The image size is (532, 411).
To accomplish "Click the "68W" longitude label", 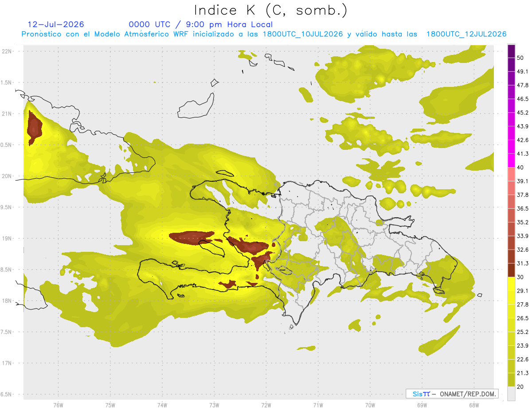I will 474,405.
